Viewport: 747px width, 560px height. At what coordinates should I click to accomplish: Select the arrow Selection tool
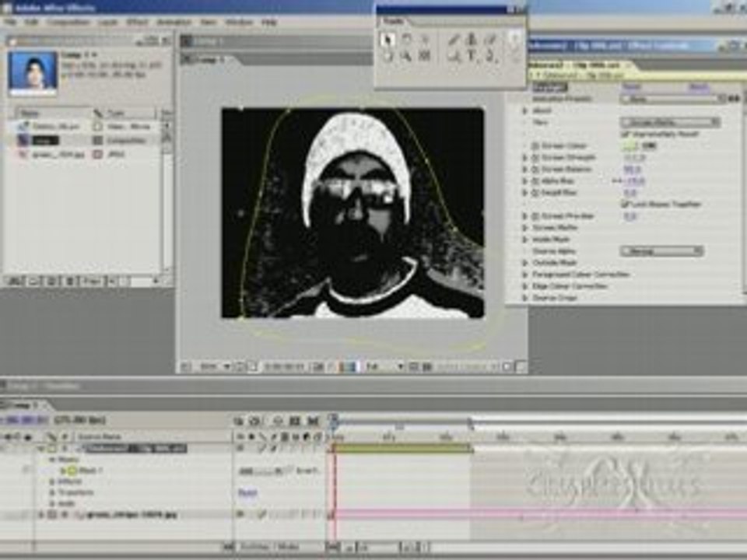pyautogui.click(x=388, y=40)
